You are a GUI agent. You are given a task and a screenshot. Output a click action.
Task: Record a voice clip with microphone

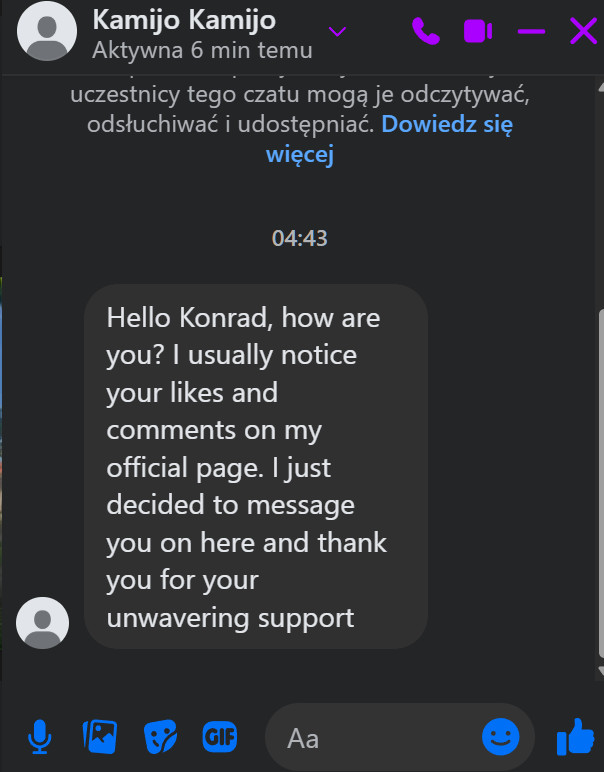(39, 738)
